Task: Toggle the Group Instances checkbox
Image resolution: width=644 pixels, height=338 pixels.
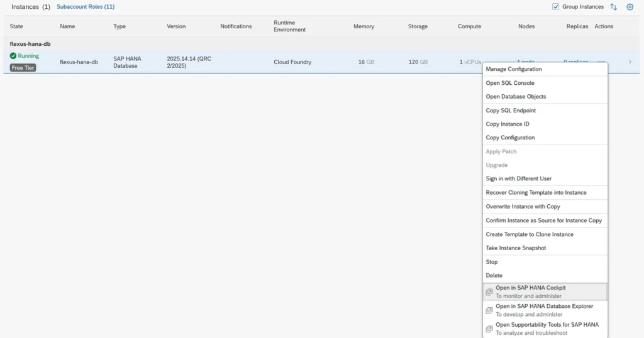Action: pos(555,7)
